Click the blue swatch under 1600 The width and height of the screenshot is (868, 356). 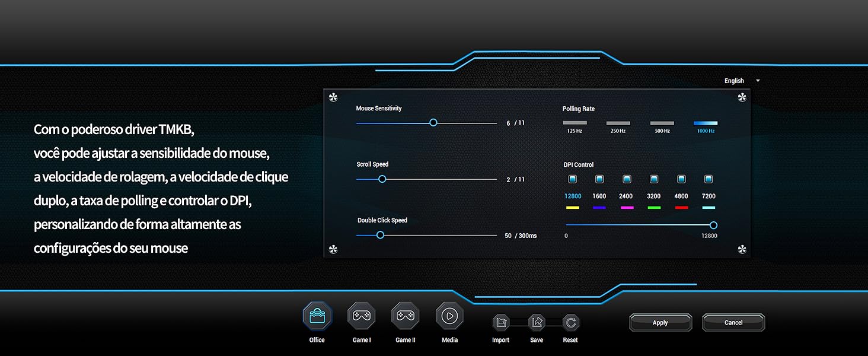[599, 208]
